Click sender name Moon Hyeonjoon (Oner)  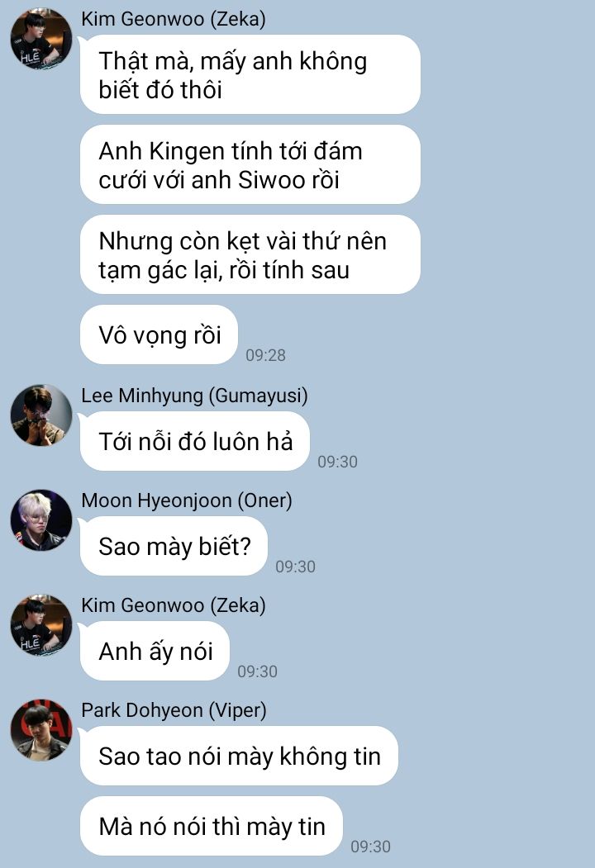[187, 500]
